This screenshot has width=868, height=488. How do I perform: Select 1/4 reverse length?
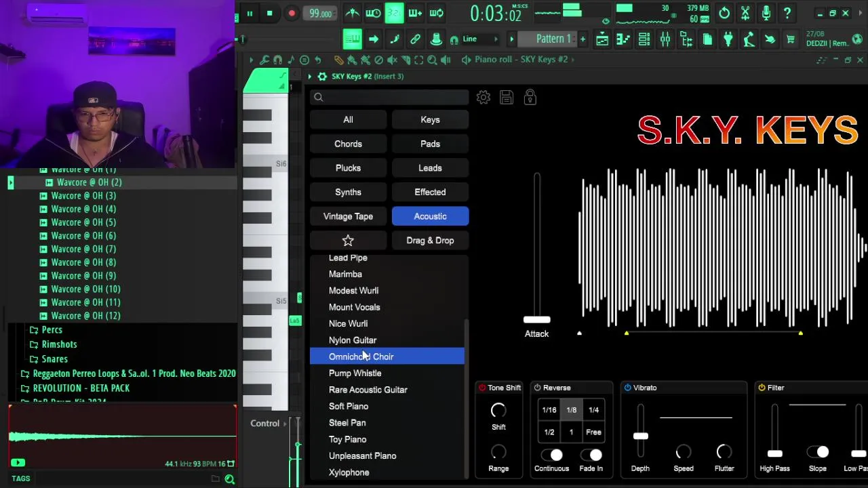[593, 410]
